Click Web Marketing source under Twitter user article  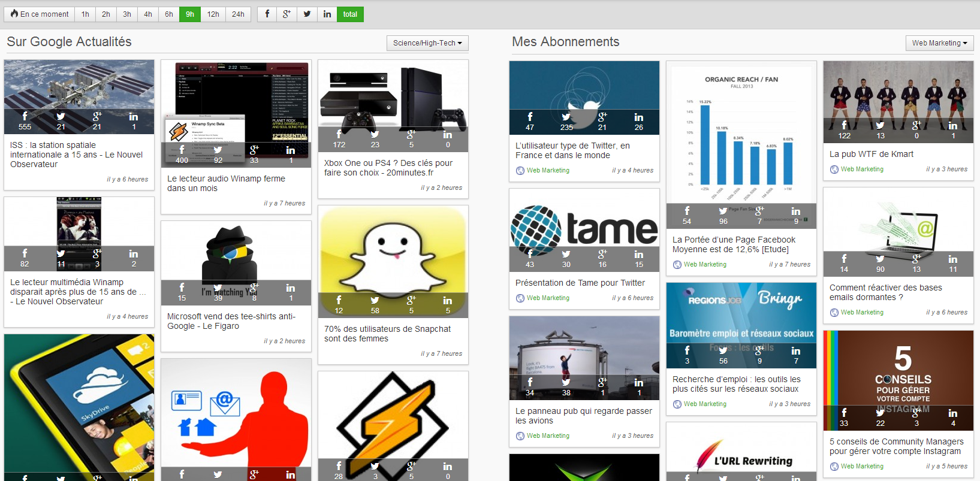click(x=548, y=171)
